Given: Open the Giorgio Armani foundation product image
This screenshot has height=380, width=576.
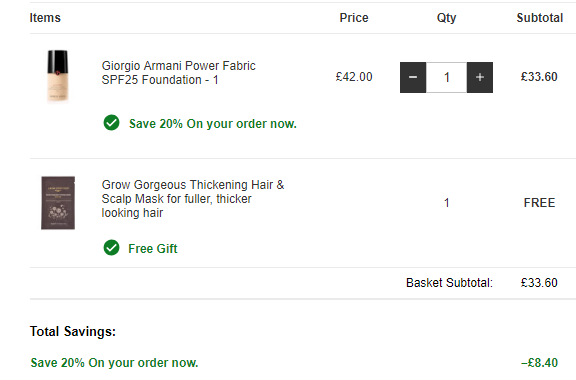Looking at the screenshot, I should (x=58, y=76).
